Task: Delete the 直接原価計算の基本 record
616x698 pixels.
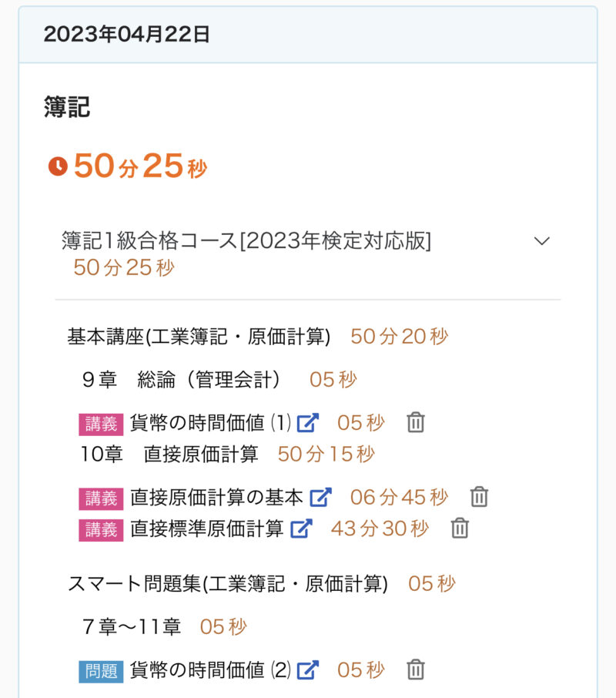Action: (479, 497)
